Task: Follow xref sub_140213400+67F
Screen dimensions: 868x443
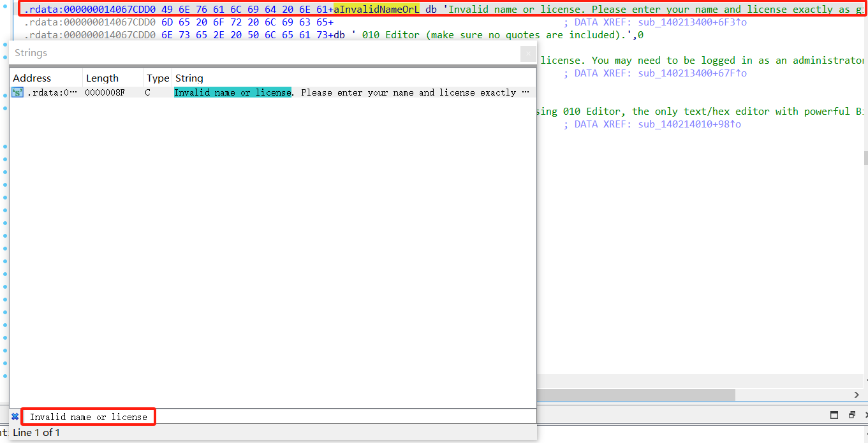Action: click(692, 73)
